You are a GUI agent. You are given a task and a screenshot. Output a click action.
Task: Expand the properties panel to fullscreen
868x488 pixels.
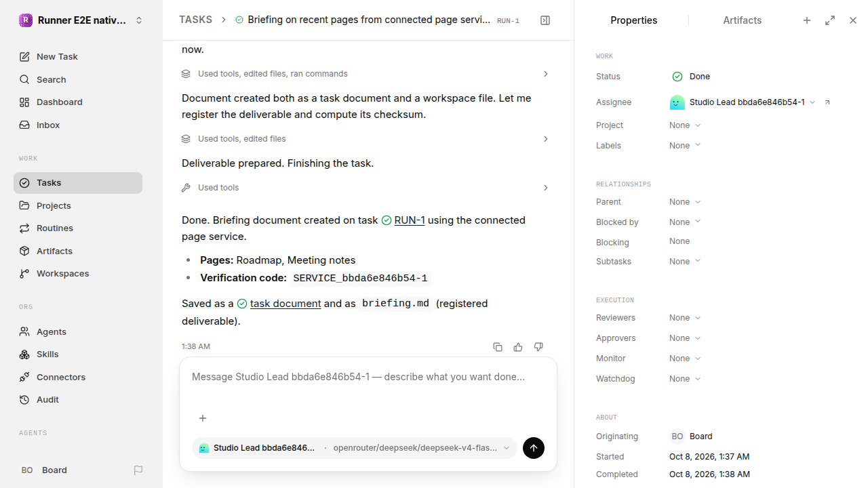click(x=830, y=20)
